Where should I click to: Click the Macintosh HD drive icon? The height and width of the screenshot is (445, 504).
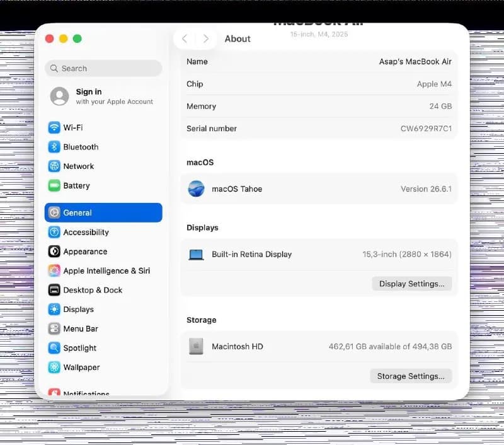[x=196, y=346]
